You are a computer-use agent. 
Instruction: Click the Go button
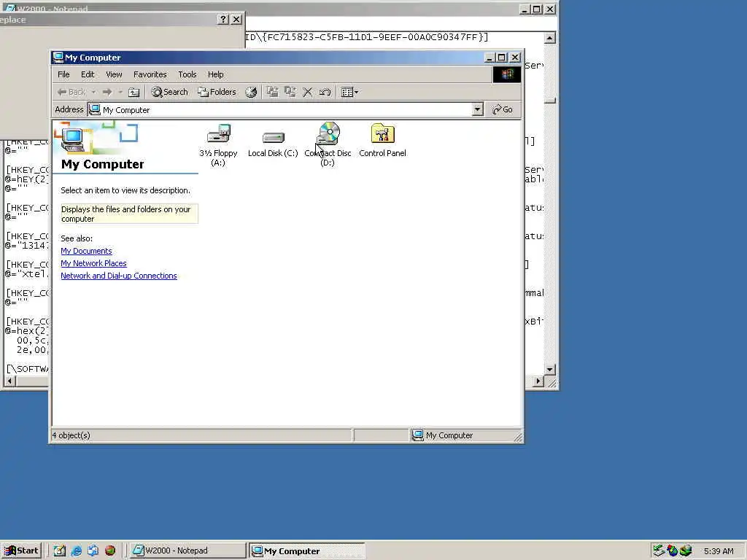coord(503,109)
